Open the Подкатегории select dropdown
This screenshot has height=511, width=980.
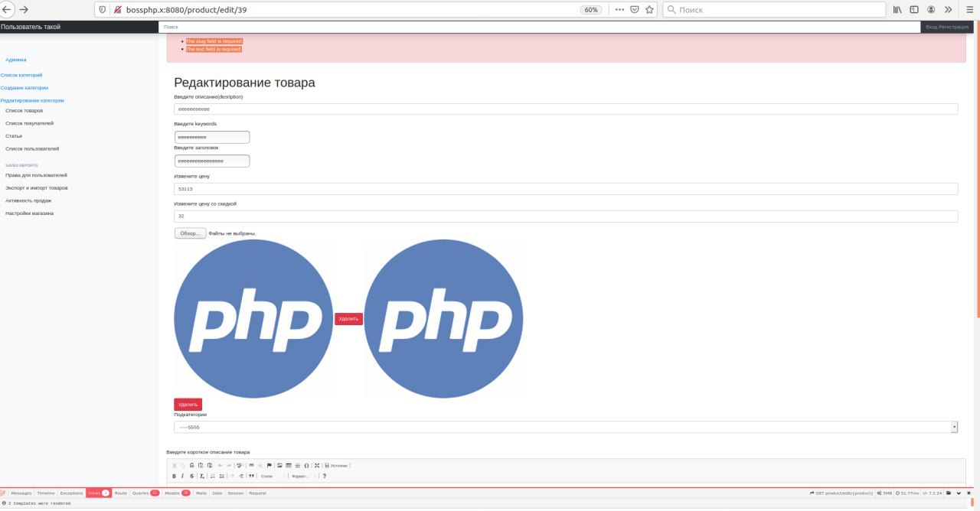coord(566,427)
